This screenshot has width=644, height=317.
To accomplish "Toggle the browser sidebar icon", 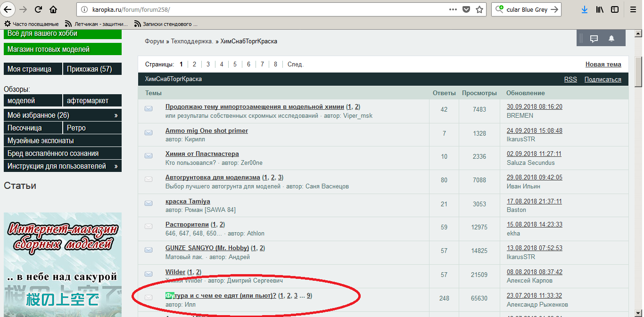I will 615,9.
